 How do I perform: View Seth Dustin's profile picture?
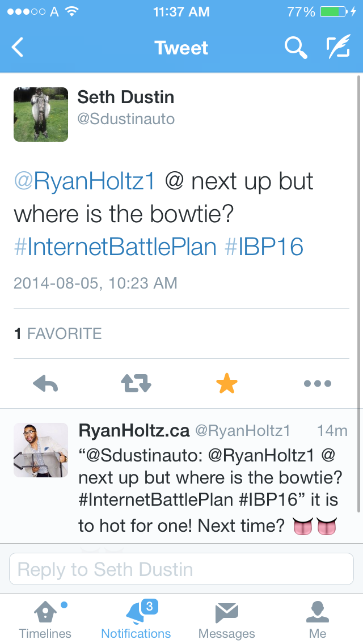click(x=41, y=115)
